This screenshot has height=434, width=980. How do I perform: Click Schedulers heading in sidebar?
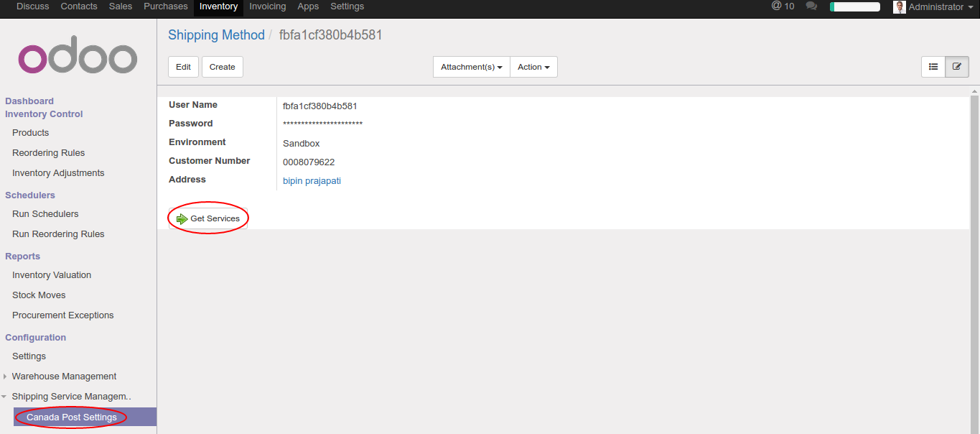(x=30, y=195)
